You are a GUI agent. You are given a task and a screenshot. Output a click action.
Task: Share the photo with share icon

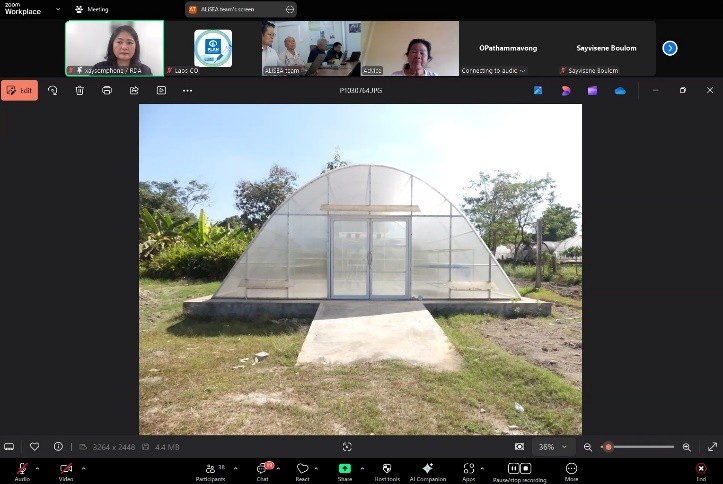click(134, 90)
